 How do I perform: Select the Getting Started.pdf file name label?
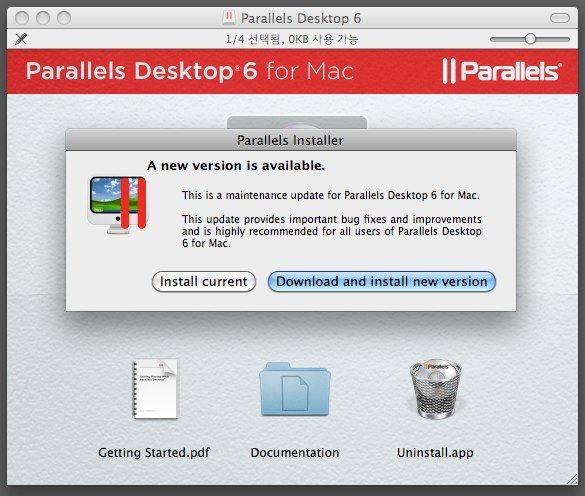(154, 452)
